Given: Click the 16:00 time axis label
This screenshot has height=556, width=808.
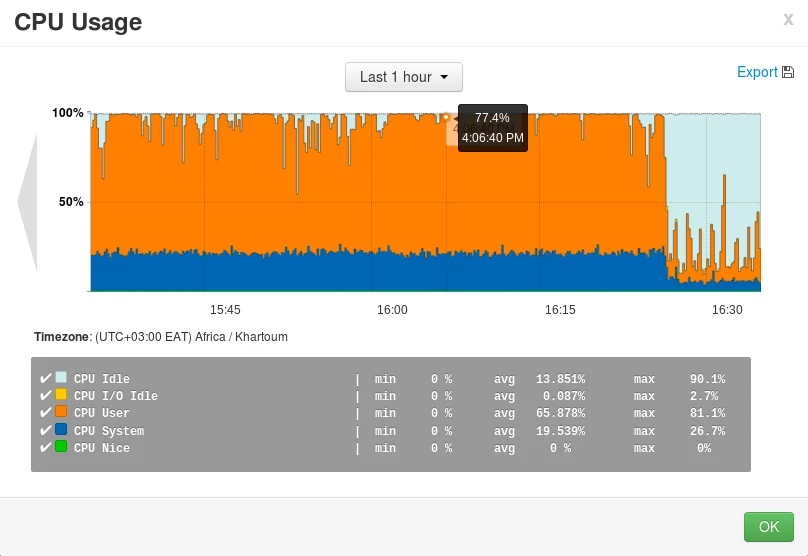Looking at the screenshot, I should [392, 310].
